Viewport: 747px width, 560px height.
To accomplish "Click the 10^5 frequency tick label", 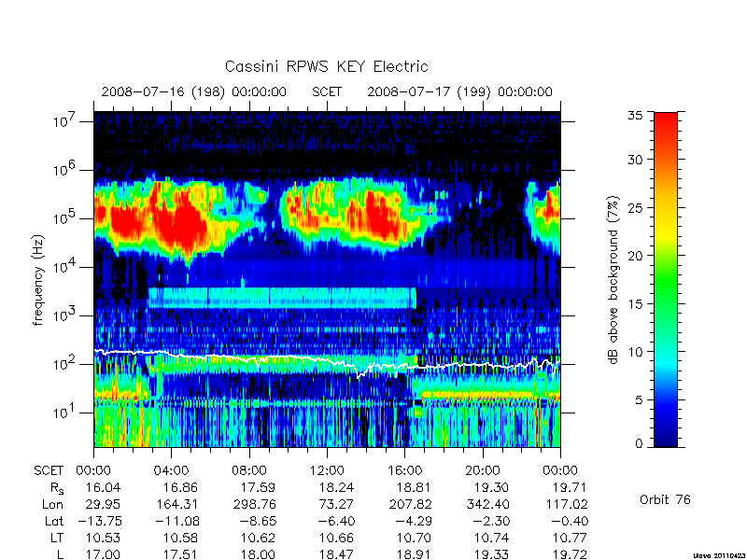I will [65, 218].
